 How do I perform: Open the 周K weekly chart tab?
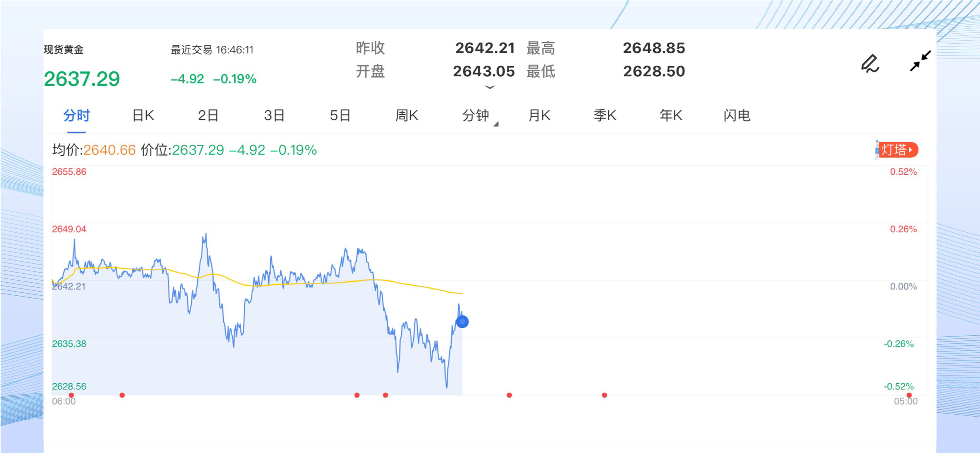[406, 116]
